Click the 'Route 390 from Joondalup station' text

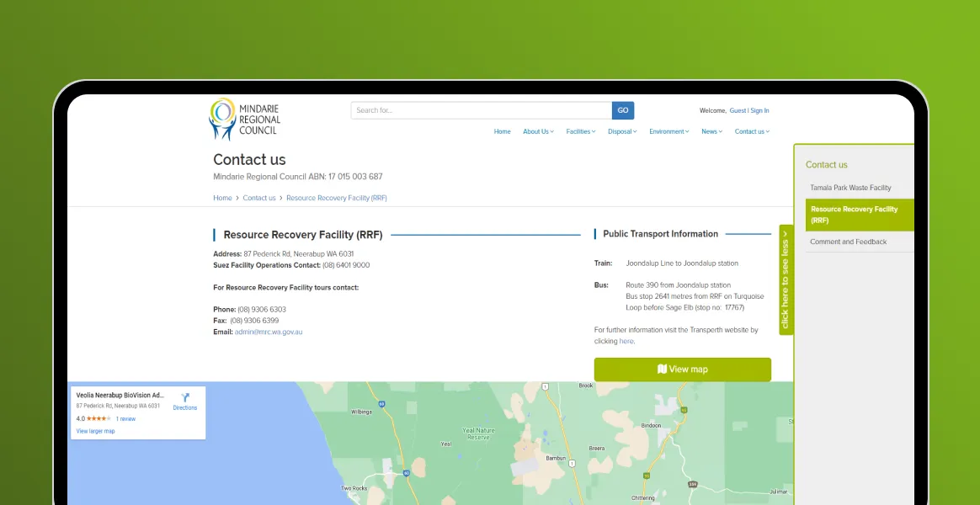(679, 285)
